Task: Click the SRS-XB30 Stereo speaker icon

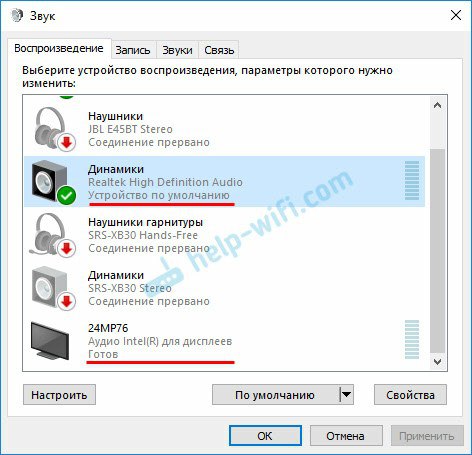Action: click(x=53, y=288)
